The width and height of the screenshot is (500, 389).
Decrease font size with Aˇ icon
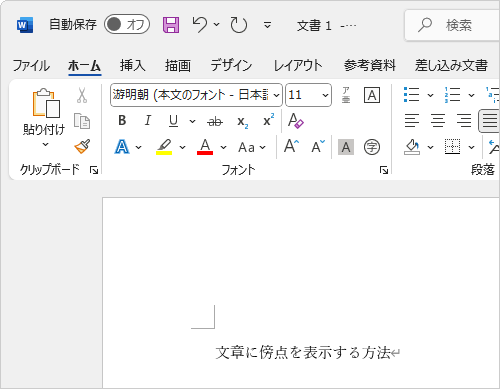click(x=318, y=146)
